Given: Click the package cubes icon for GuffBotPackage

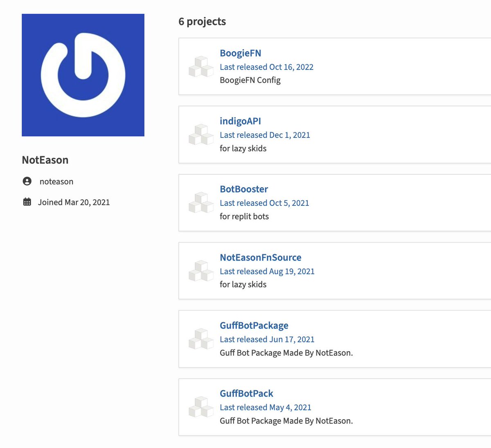Looking at the screenshot, I should tap(201, 339).
